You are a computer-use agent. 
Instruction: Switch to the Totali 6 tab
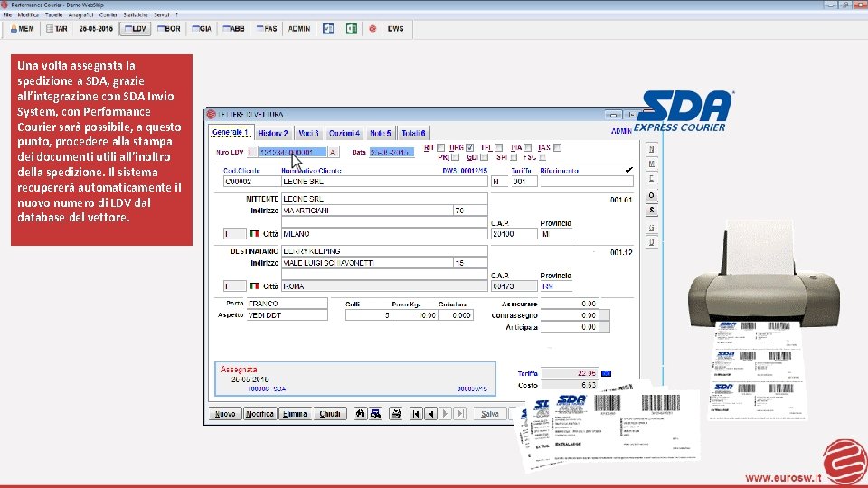click(413, 133)
